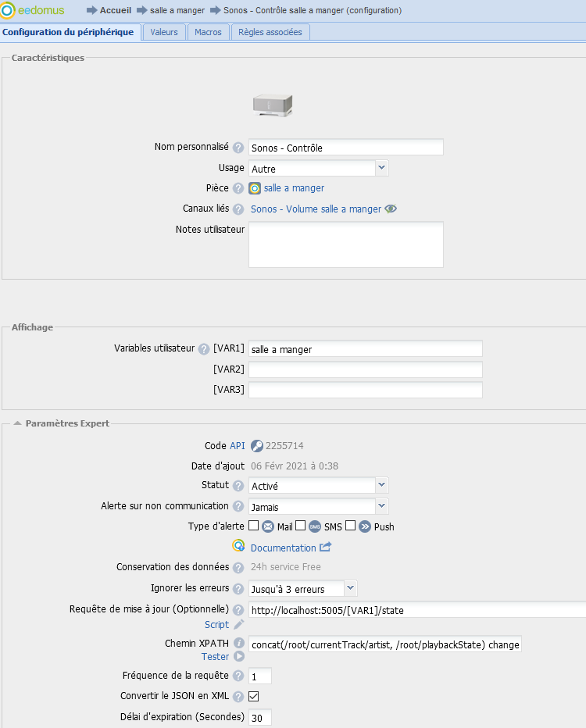Open help for Conservation des données
The height and width of the screenshot is (728, 586).
(238, 567)
